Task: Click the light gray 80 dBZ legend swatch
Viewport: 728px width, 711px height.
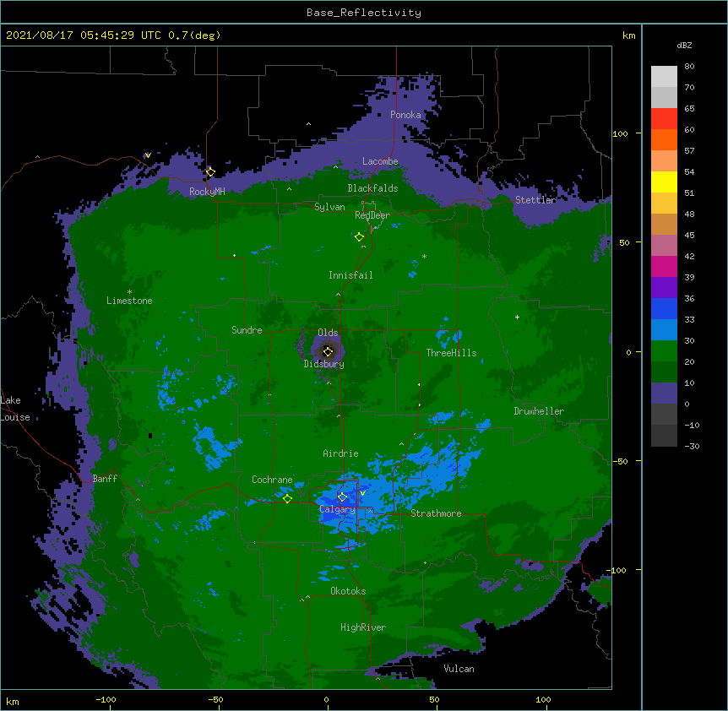Action: [x=664, y=77]
